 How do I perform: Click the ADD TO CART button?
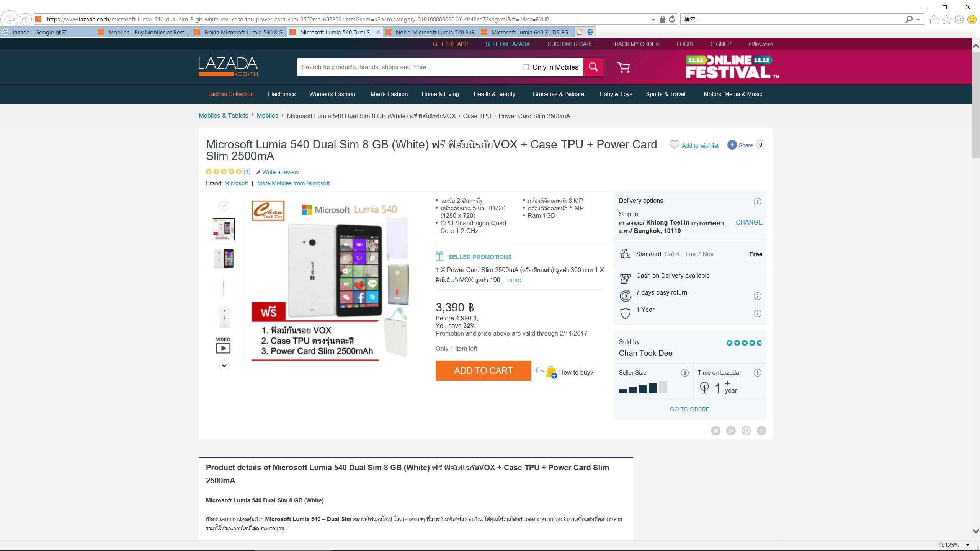483,371
